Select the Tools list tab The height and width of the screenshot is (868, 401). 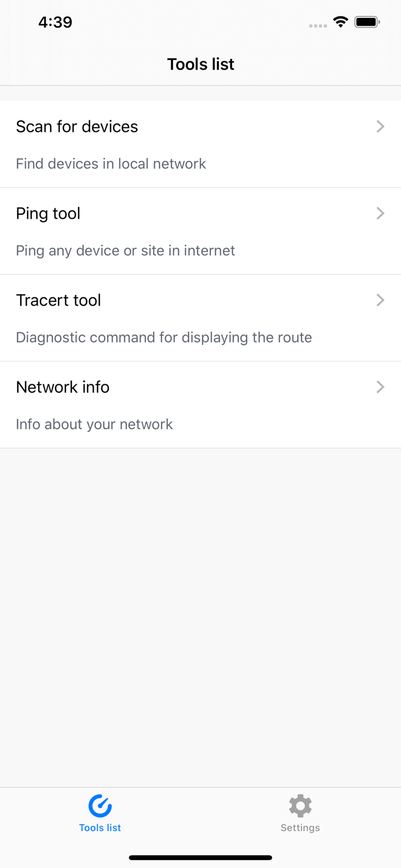(x=100, y=813)
